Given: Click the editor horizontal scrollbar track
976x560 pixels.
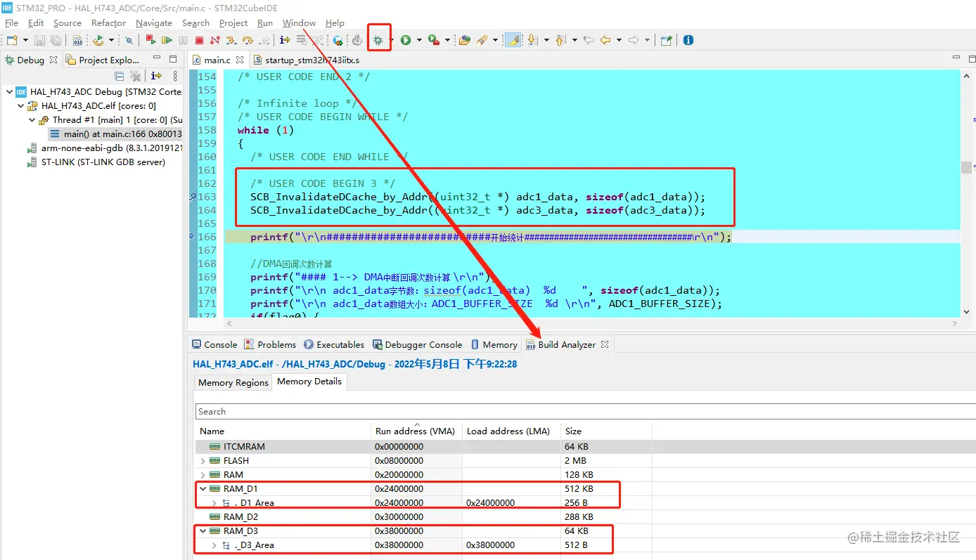Looking at the screenshot, I should pyautogui.click(x=591, y=324).
